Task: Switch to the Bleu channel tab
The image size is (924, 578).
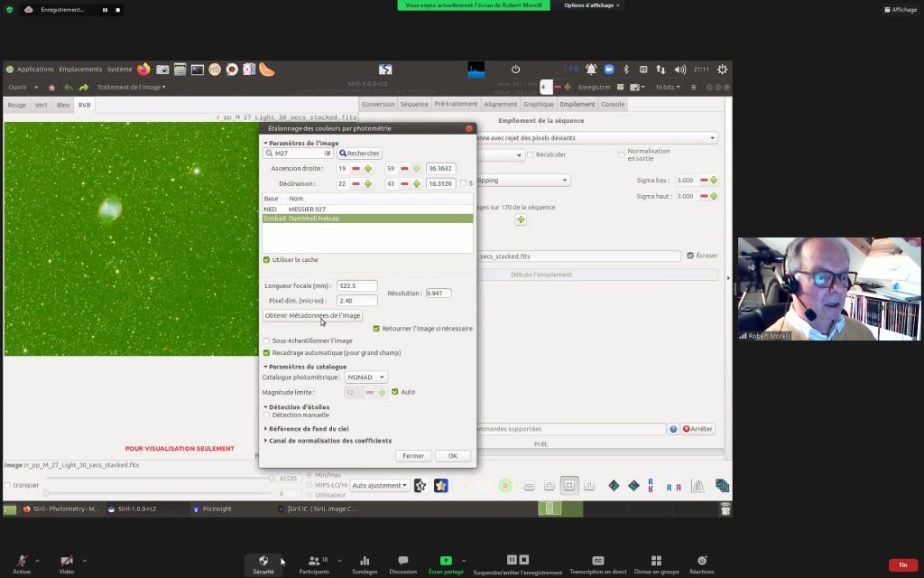Action: (x=63, y=105)
